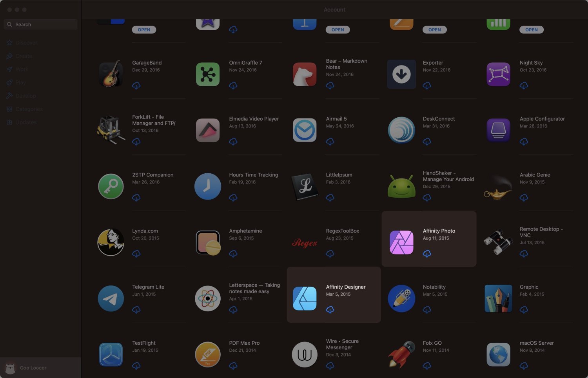Open the Develop section
Image resolution: width=588 pixels, height=378 pixels.
pyautogui.click(x=25, y=96)
